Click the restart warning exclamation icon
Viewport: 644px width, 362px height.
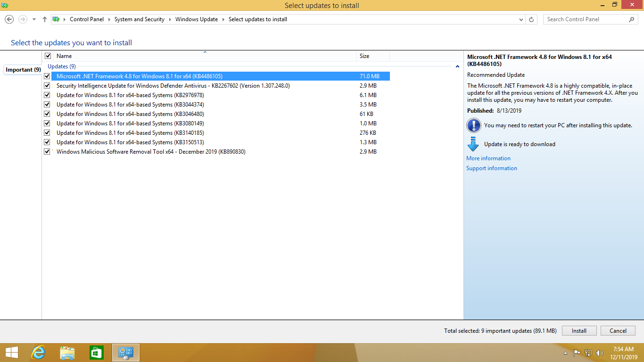(473, 125)
